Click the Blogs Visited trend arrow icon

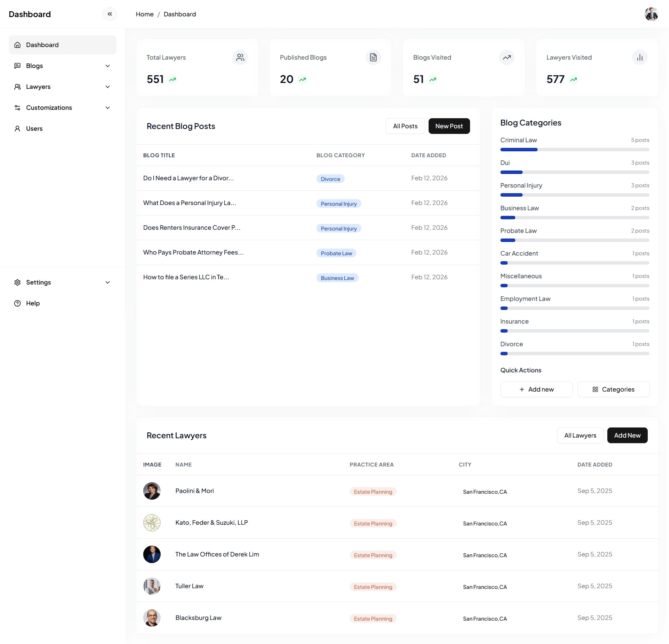pos(507,58)
